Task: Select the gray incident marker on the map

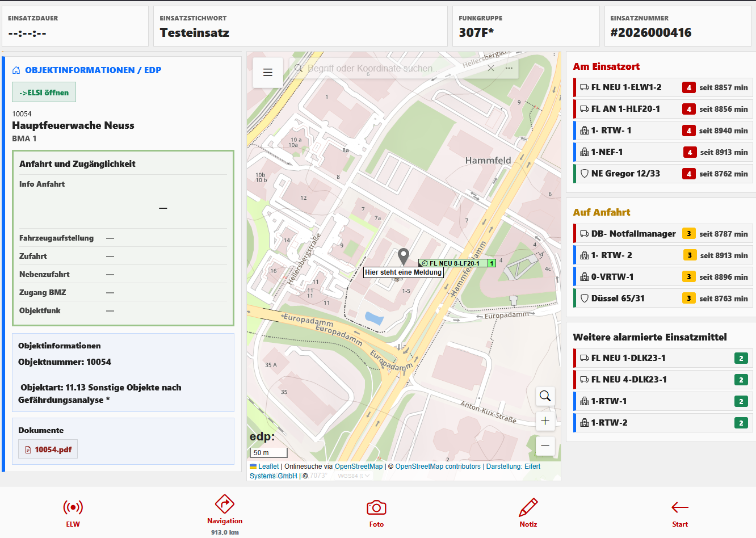Action: [x=403, y=257]
